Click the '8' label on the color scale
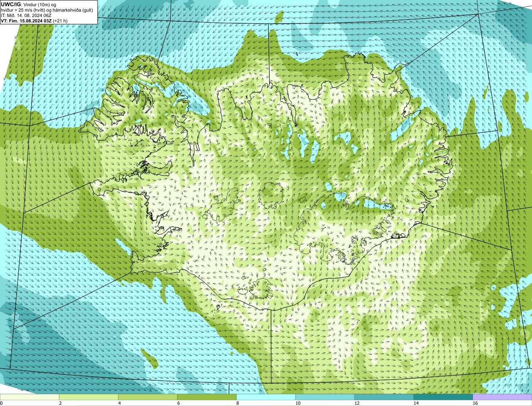The width and height of the screenshot is (532, 406). click(238, 403)
